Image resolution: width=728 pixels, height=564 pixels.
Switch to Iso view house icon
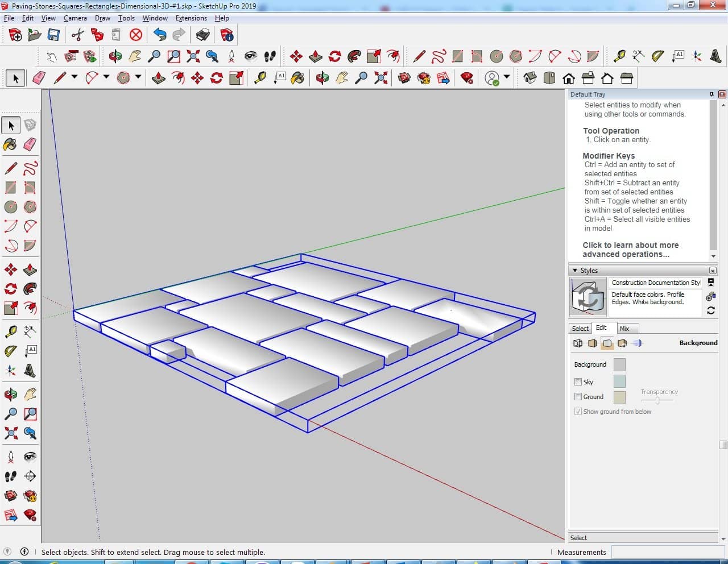click(530, 78)
